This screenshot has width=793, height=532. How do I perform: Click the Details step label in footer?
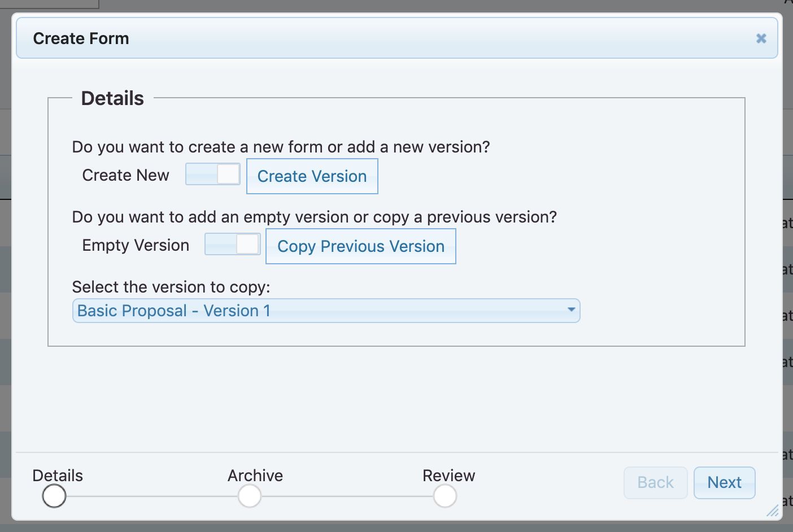(x=58, y=476)
